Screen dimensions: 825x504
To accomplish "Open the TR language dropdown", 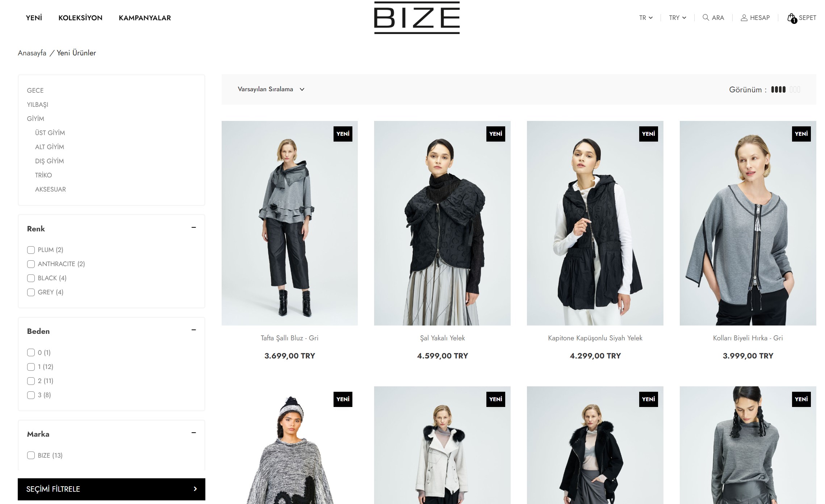I will (x=646, y=18).
